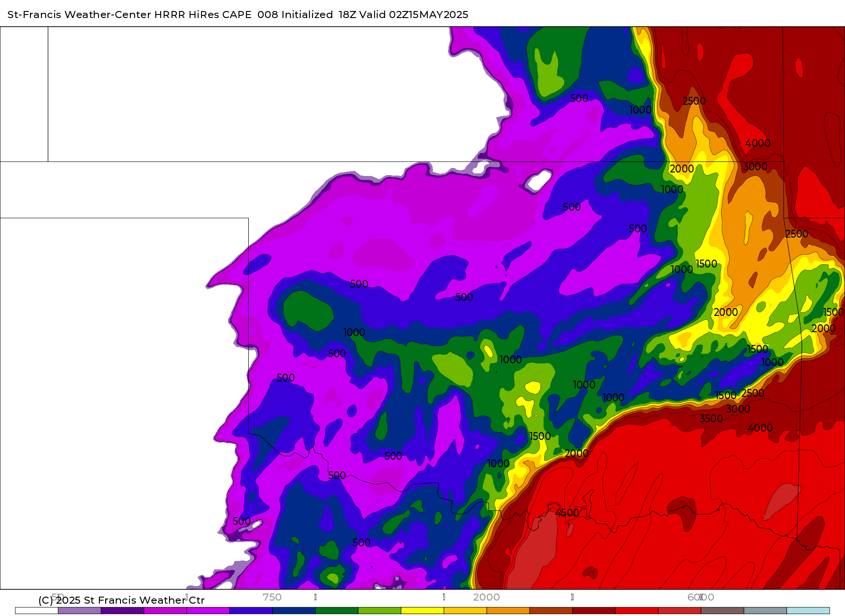Click the 6000 tick label on color bar
The height and width of the screenshot is (616, 845).
tap(701, 597)
